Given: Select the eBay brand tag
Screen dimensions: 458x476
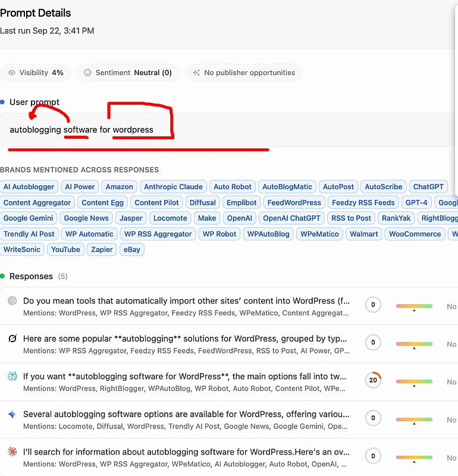Looking at the screenshot, I should pyautogui.click(x=131, y=249).
